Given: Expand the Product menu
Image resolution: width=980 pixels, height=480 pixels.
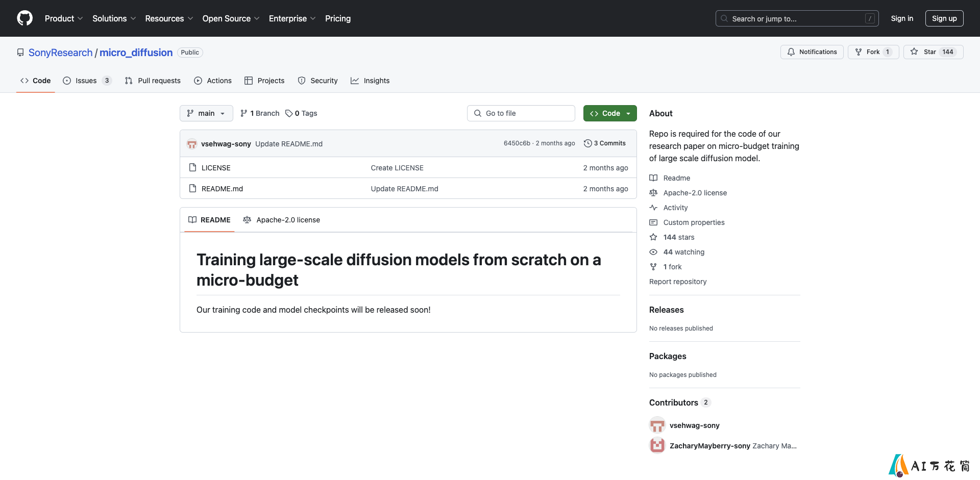Looking at the screenshot, I should click(63, 18).
